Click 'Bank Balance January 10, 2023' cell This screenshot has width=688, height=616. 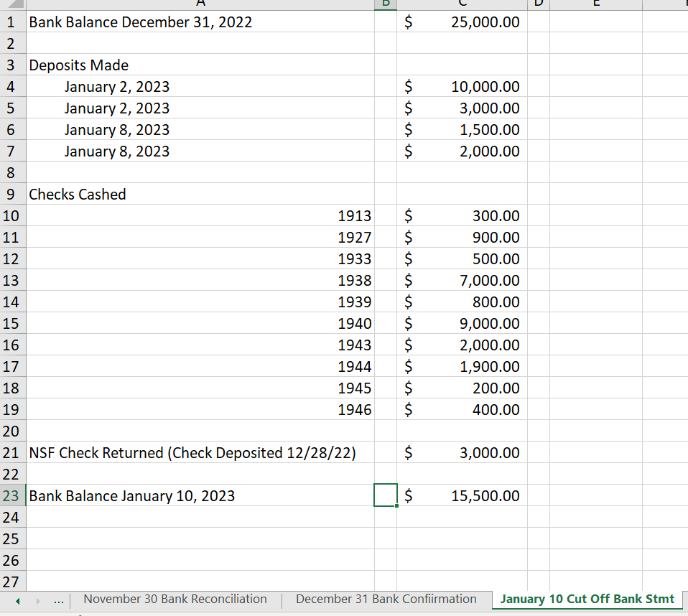[x=200, y=495]
